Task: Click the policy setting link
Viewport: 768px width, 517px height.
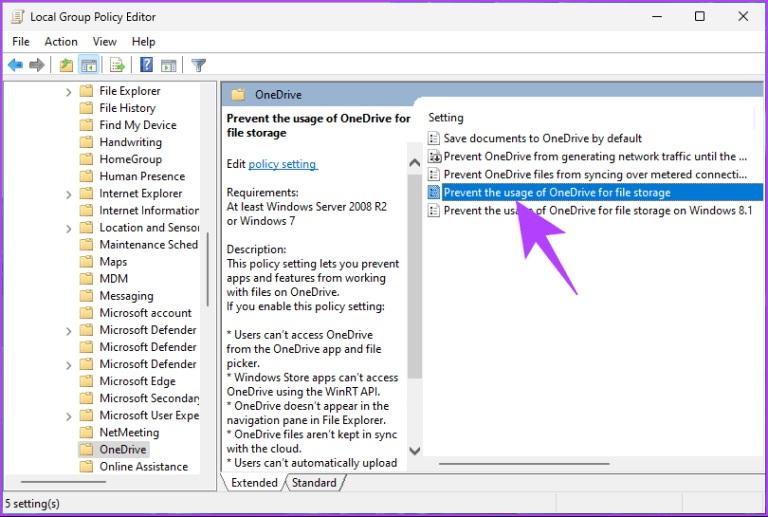Action: [x=283, y=164]
